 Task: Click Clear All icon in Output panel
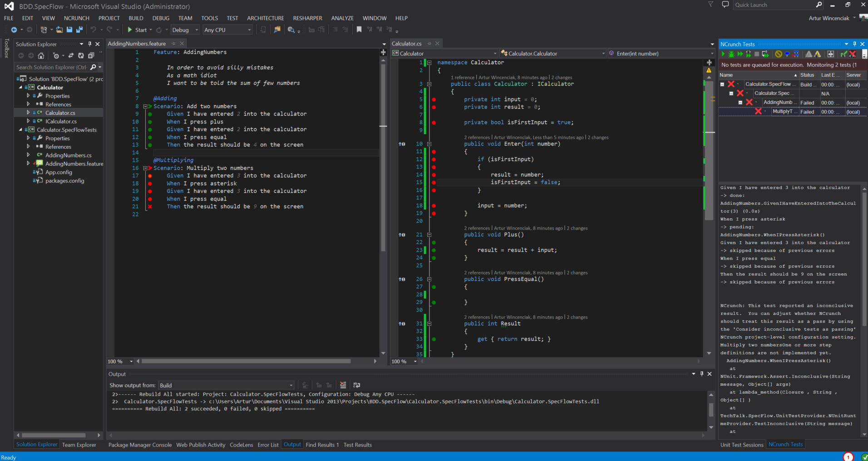[343, 385]
